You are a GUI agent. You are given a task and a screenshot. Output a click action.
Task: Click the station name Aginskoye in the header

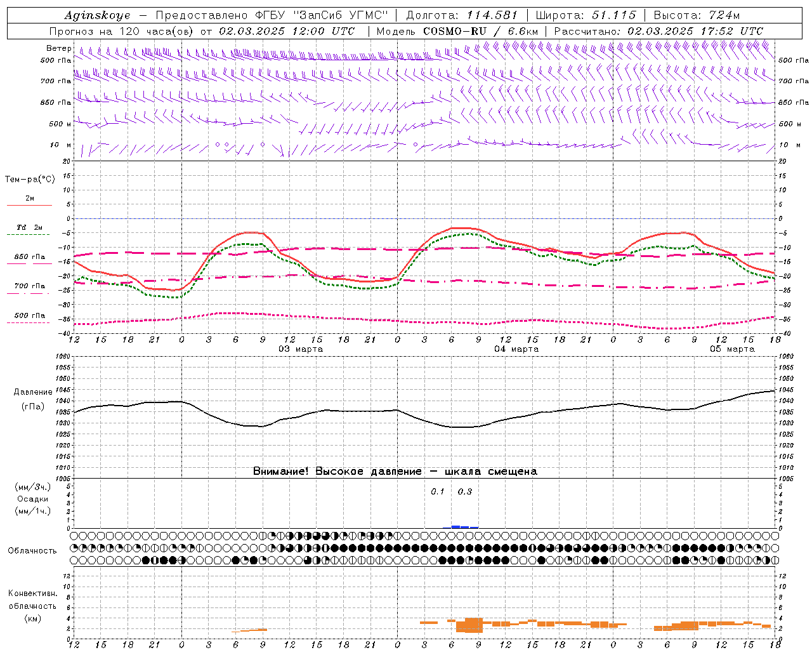(x=97, y=15)
